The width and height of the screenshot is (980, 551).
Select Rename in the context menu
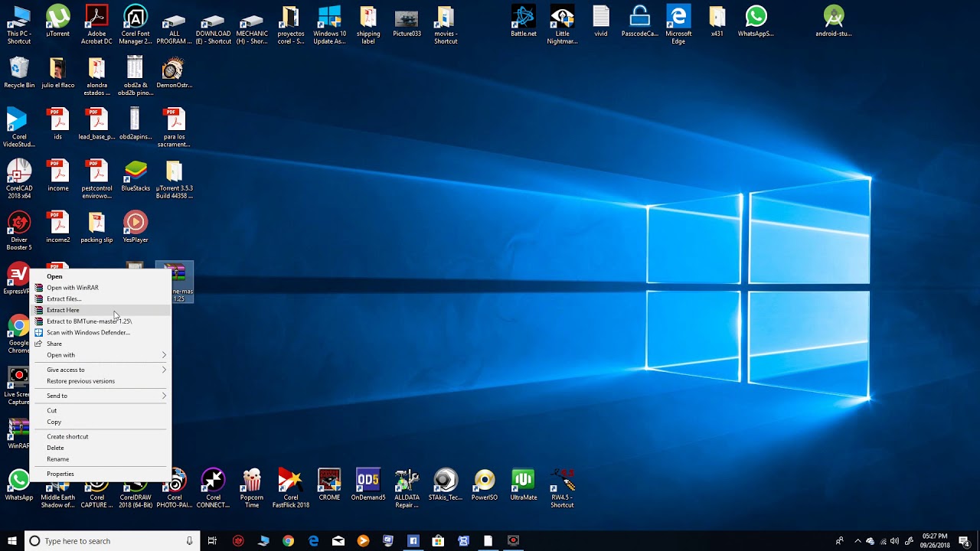[x=100, y=459]
